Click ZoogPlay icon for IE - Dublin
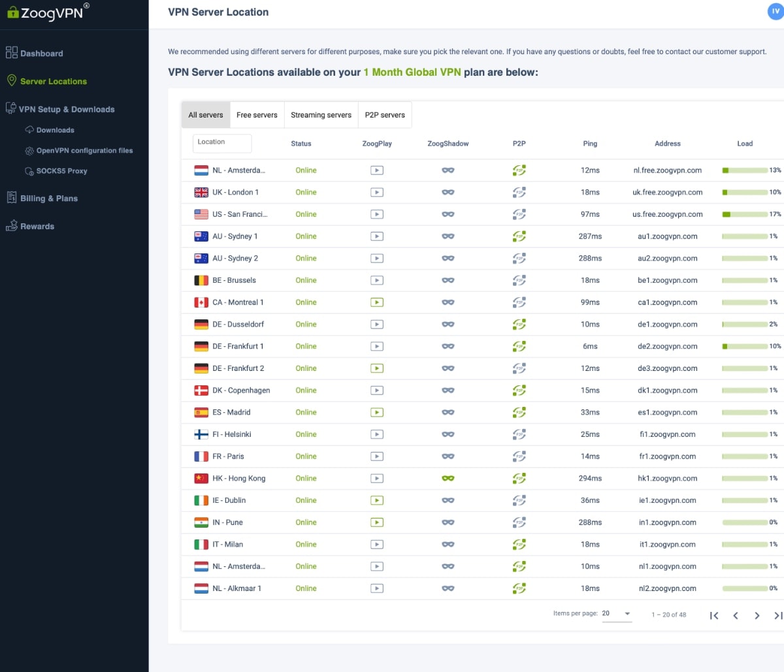Image resolution: width=784 pixels, height=672 pixels. pos(377,500)
